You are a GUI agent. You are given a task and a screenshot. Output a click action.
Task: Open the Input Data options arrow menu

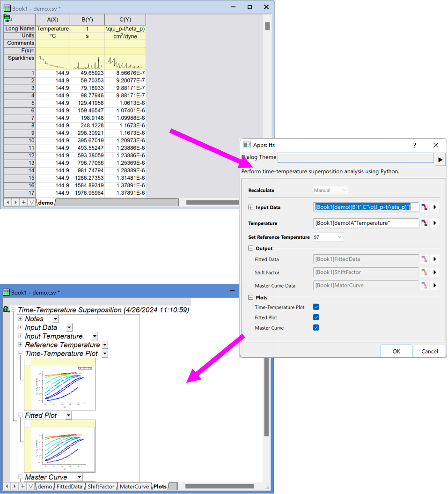[435, 207]
